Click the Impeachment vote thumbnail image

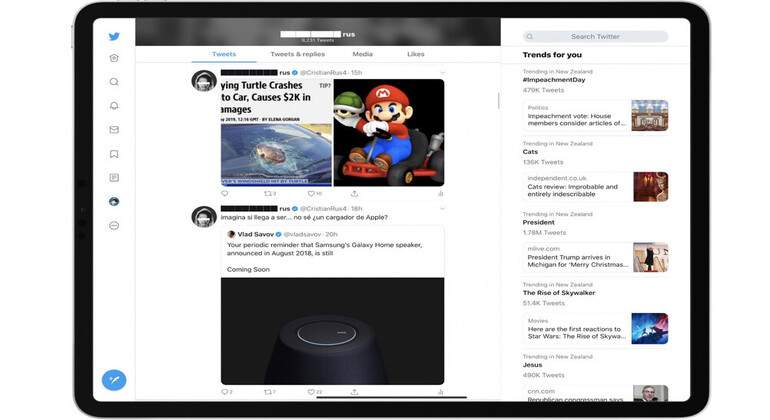click(x=649, y=115)
